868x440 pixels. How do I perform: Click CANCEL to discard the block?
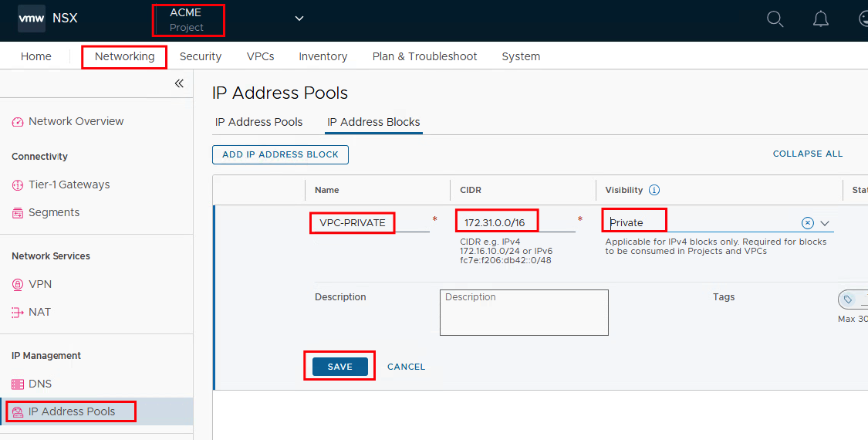[x=406, y=367]
